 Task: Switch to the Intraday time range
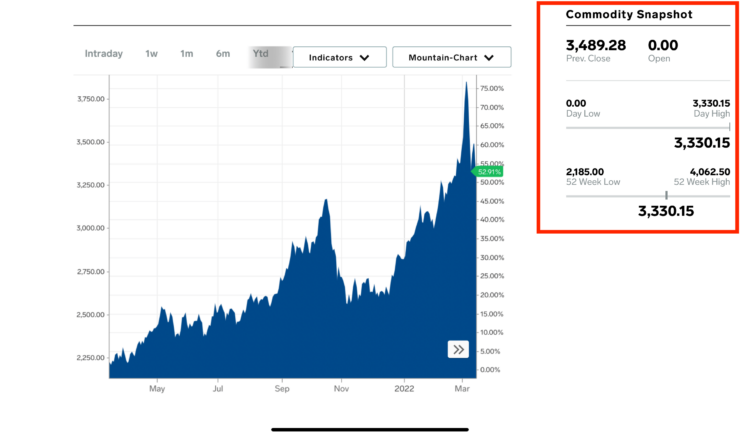[104, 54]
